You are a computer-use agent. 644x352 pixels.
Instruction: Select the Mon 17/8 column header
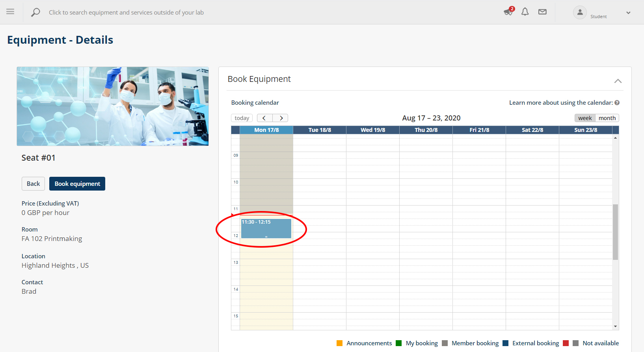266,130
